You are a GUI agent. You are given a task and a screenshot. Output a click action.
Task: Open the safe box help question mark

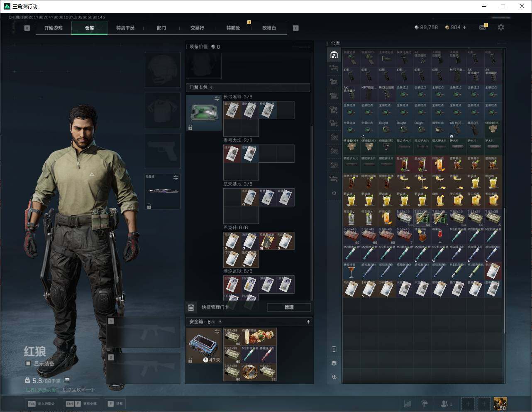220,322
